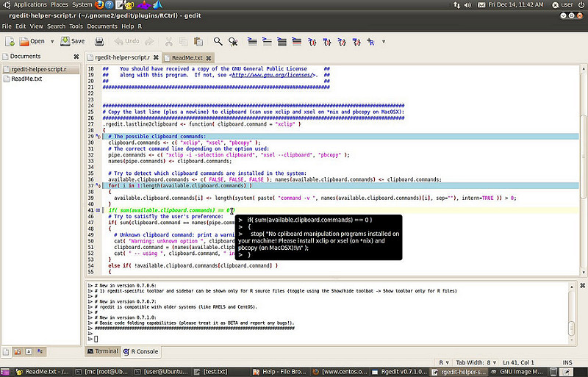Switch to the ReadMe.txt tab
This screenshot has width=588, height=377.
[187, 57]
